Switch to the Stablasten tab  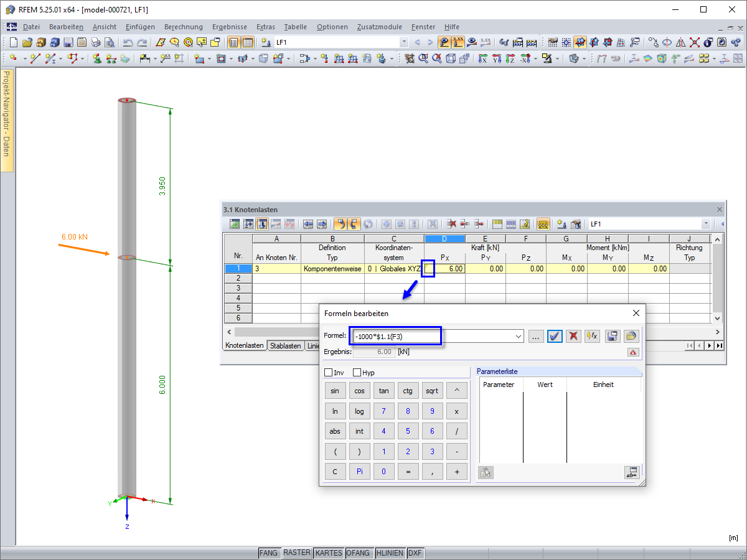(x=286, y=345)
